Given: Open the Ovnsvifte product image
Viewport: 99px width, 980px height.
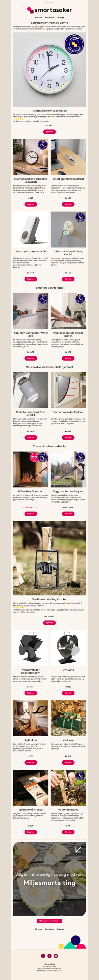Looking at the screenshot, I should 68,648.
